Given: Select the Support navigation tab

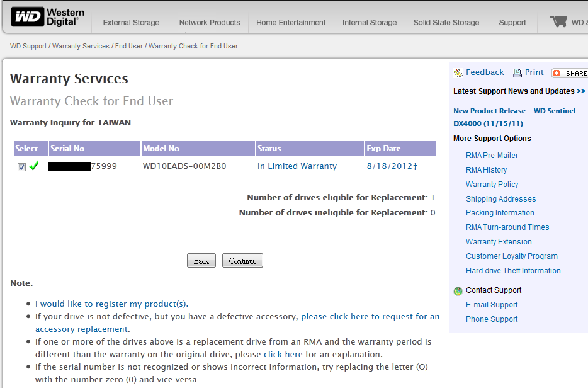Looking at the screenshot, I should tap(512, 23).
